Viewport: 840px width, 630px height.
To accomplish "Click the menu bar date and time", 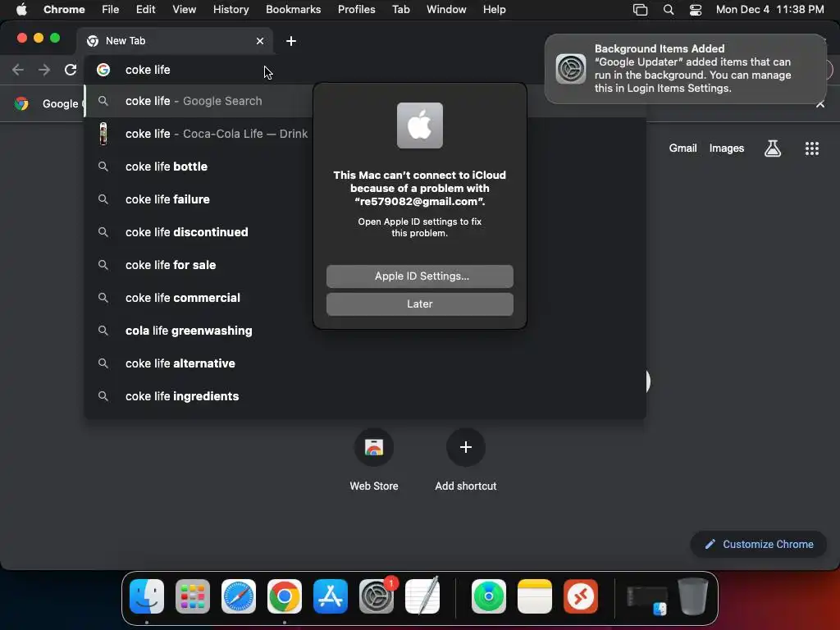I will [x=769, y=10].
